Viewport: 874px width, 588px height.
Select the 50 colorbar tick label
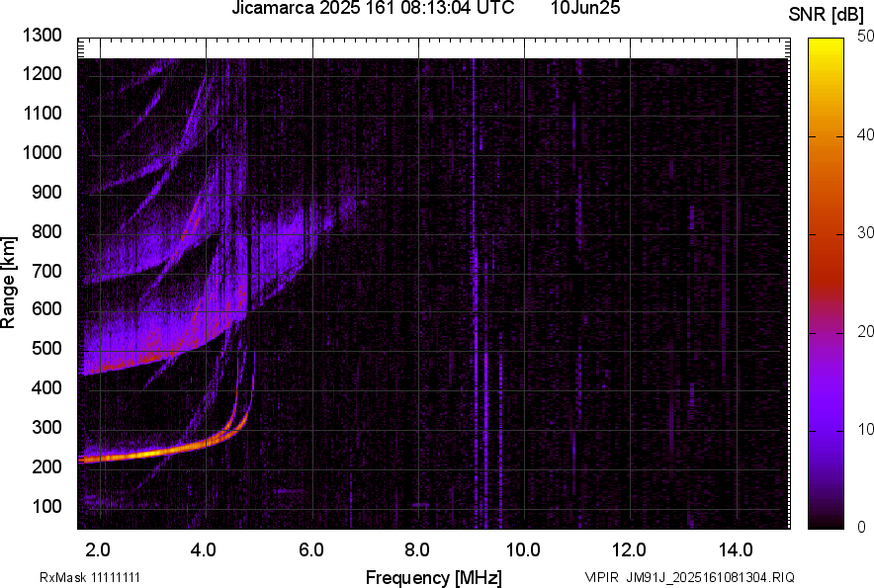[x=866, y=37]
